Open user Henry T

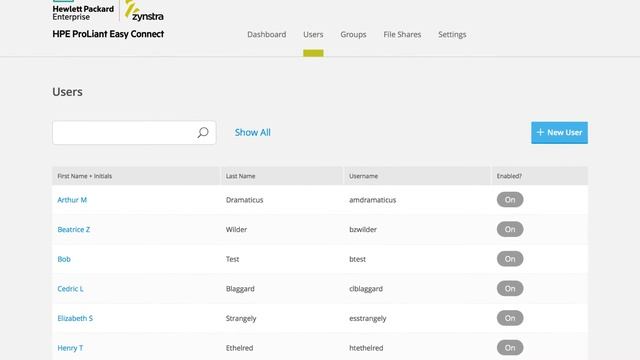tap(70, 348)
